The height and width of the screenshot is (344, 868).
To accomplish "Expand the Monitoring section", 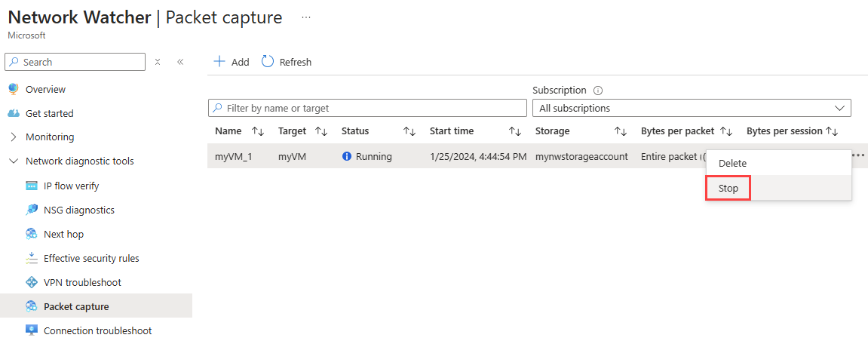I will [14, 137].
